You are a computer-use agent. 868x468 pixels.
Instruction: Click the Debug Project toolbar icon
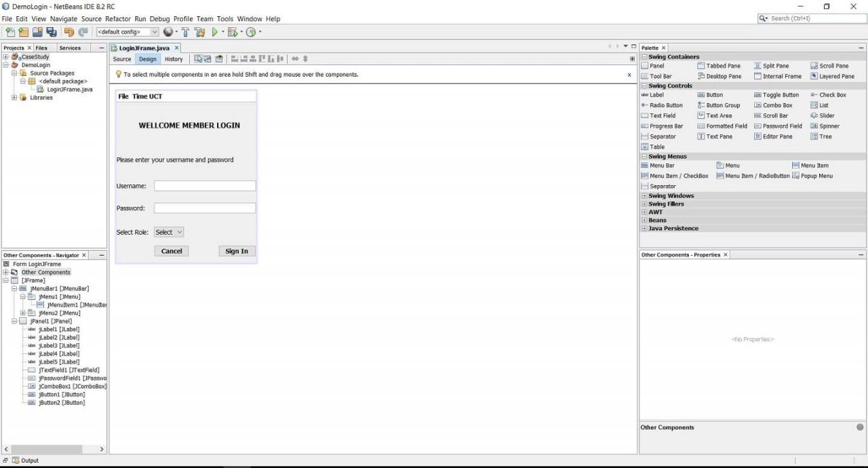[x=231, y=32]
